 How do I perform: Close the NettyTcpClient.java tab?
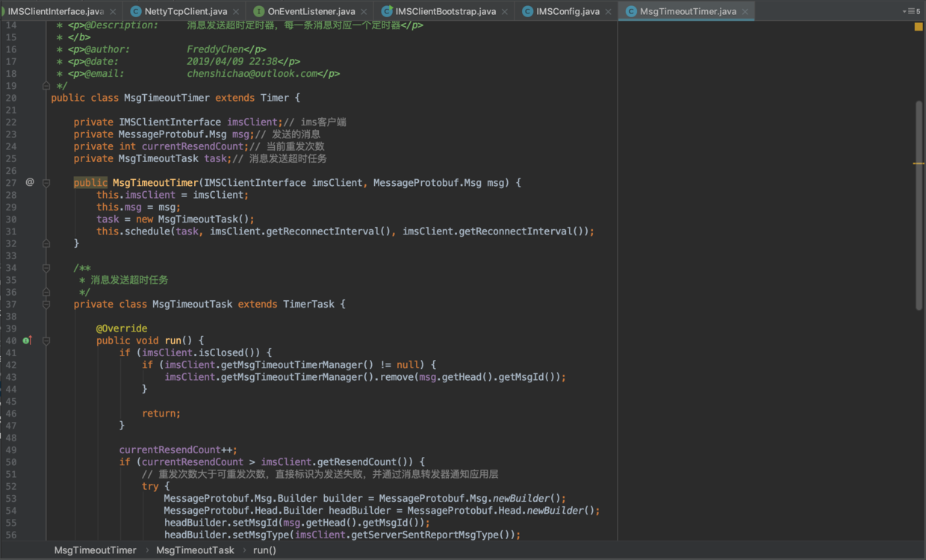[234, 11]
